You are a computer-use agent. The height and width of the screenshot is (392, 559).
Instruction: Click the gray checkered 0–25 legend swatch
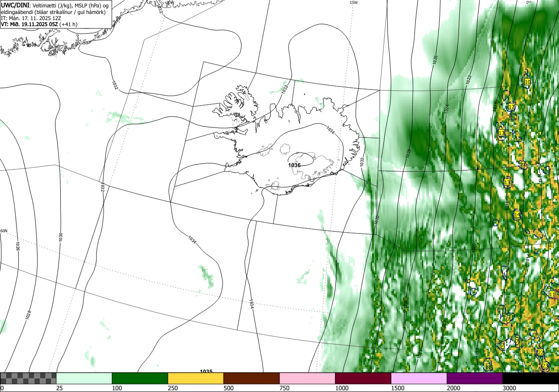[x=28, y=378]
